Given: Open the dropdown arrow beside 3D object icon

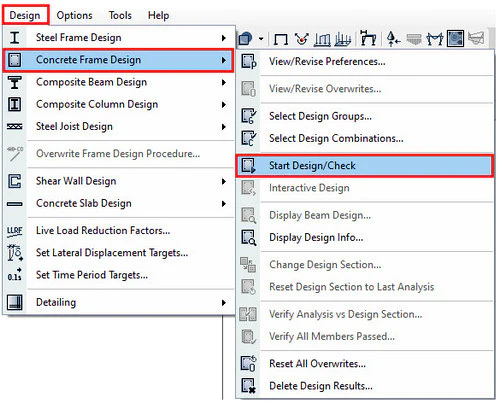Looking at the screenshot, I should coord(261,39).
